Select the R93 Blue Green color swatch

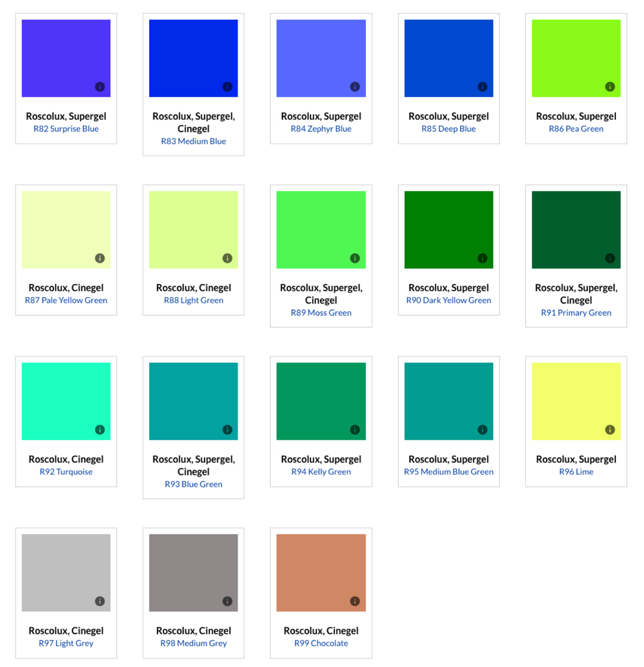193,401
